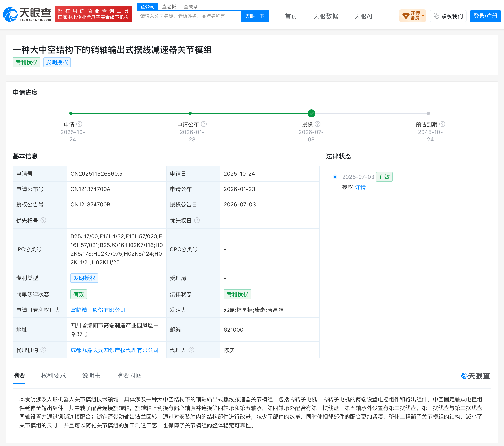Screen dimensions: 504x446
Task: Click help icon next to 申请公布 step
Action: click(x=204, y=124)
